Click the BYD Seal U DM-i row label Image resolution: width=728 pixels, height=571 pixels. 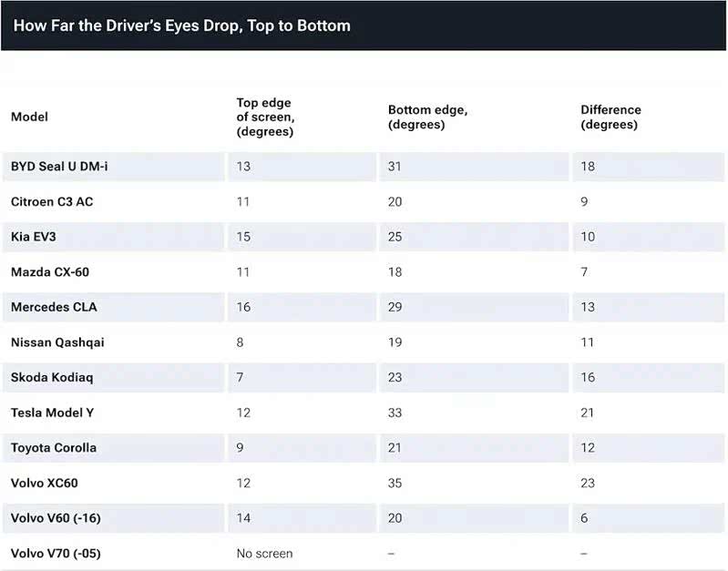click(x=59, y=166)
